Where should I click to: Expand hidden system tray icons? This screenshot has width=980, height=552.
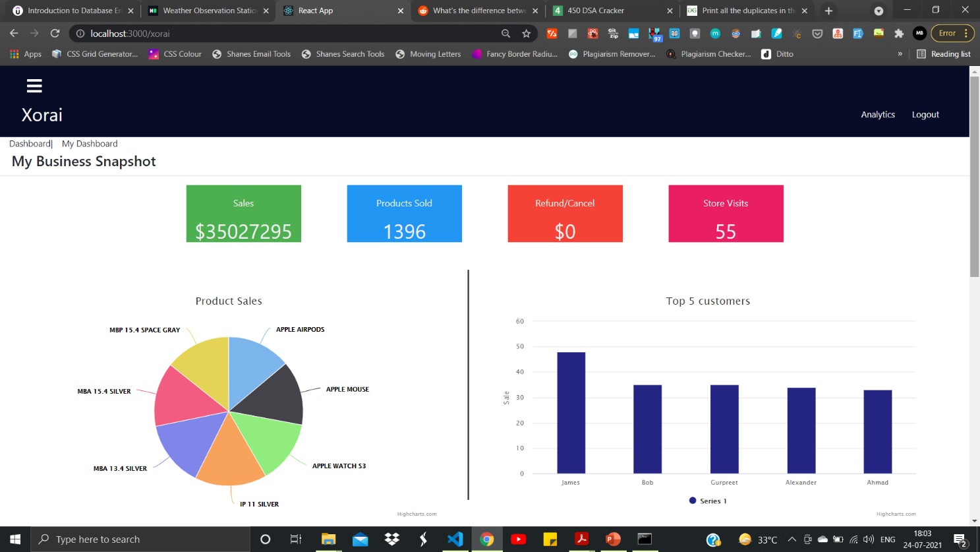(791, 539)
